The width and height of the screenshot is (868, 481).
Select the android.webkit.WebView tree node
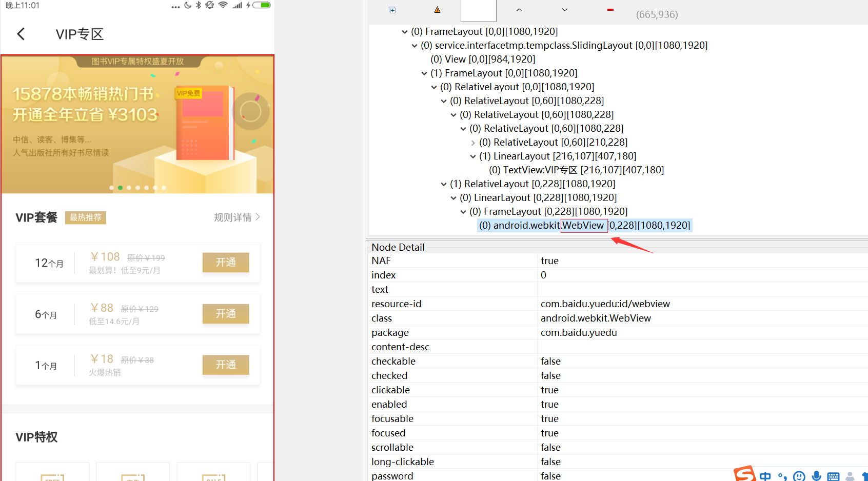point(584,225)
